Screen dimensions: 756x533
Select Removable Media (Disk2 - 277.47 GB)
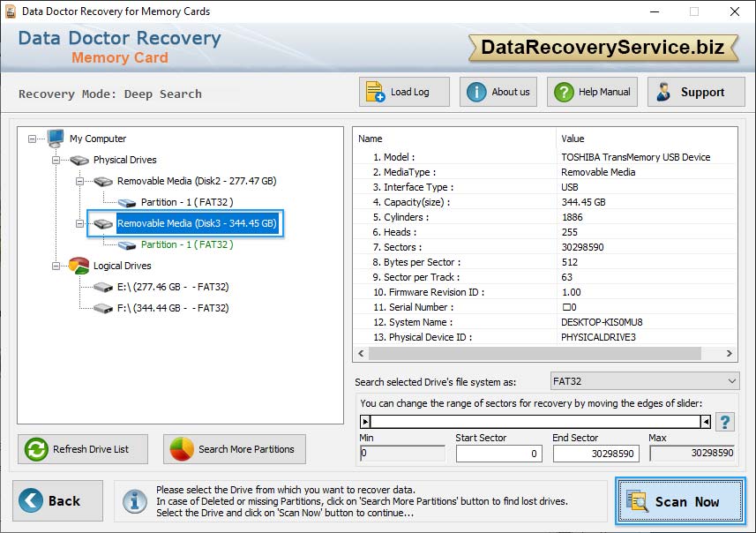(197, 181)
